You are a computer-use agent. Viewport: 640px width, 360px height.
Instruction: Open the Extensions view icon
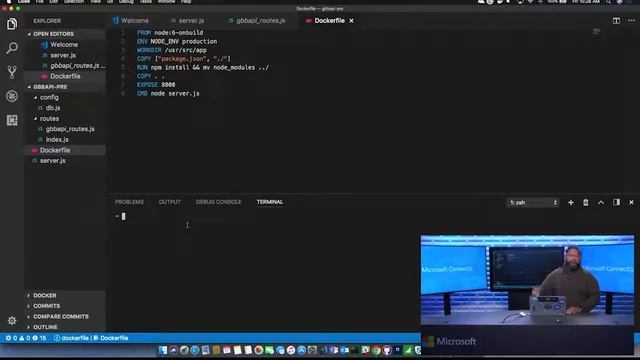(x=12, y=120)
